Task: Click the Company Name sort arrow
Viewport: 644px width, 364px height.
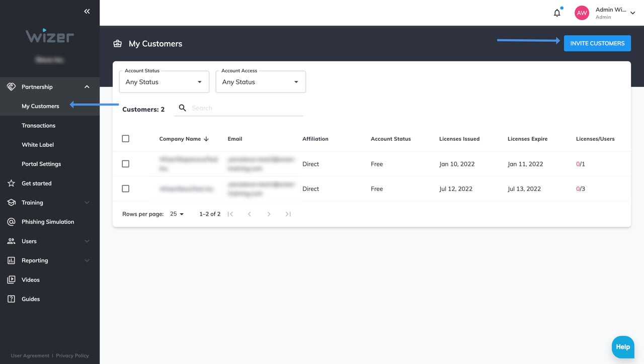Action: point(206,139)
